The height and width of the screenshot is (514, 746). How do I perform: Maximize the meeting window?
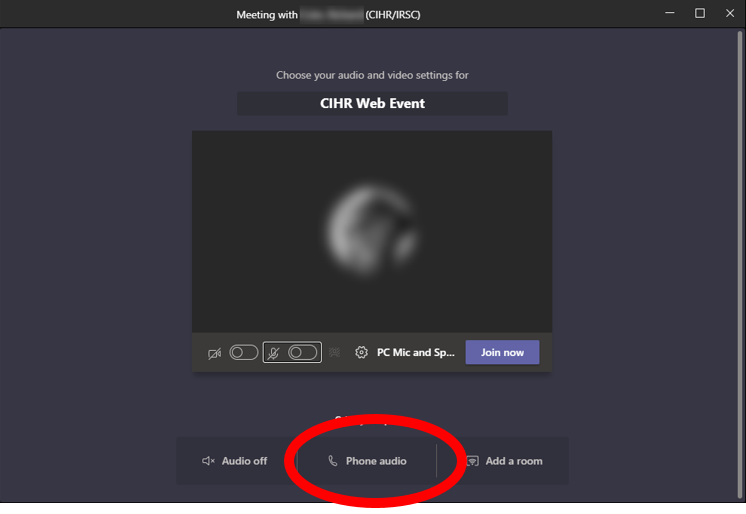point(700,13)
